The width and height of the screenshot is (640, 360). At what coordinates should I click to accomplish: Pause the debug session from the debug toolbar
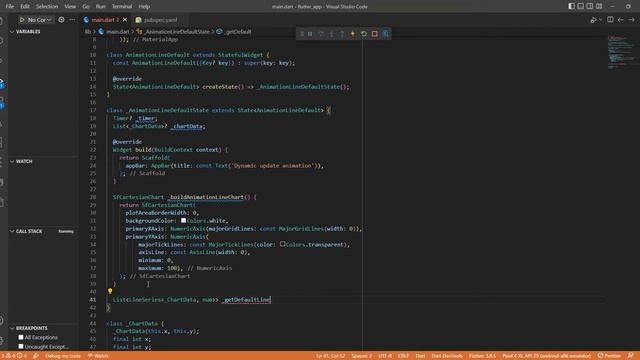tap(310, 34)
